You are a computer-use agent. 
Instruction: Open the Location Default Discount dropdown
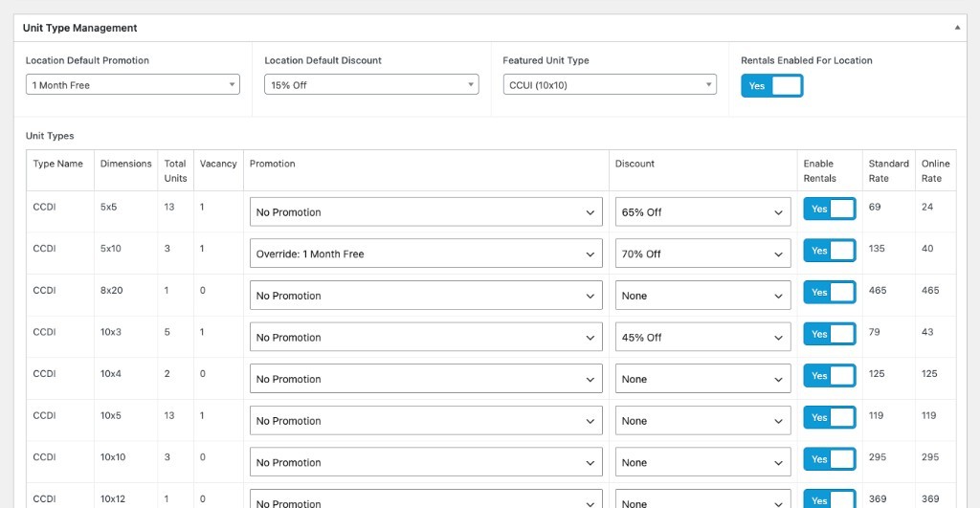(x=371, y=84)
